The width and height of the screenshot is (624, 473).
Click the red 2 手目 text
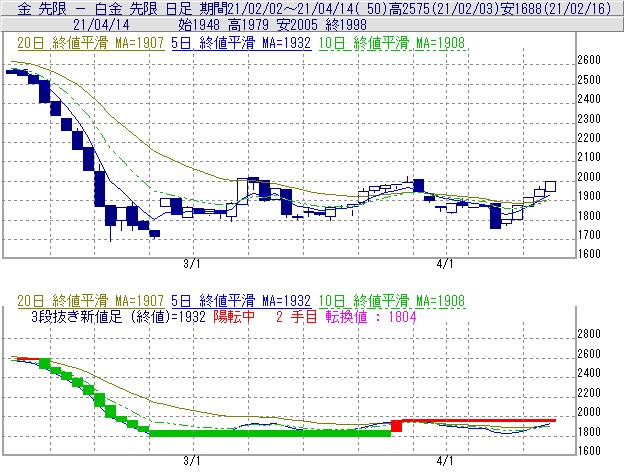(296, 317)
